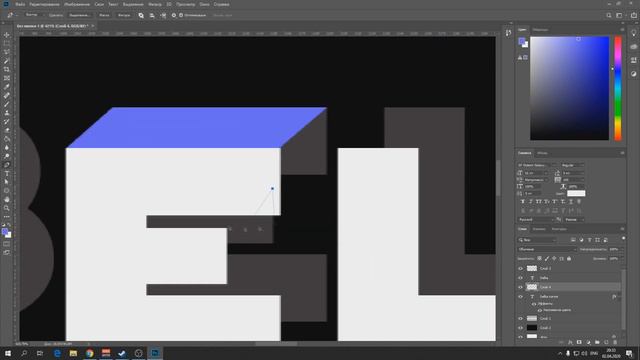This screenshot has height=360, width=640.
Task: Create a new layer from Layers panel footer
Action: click(x=606, y=342)
